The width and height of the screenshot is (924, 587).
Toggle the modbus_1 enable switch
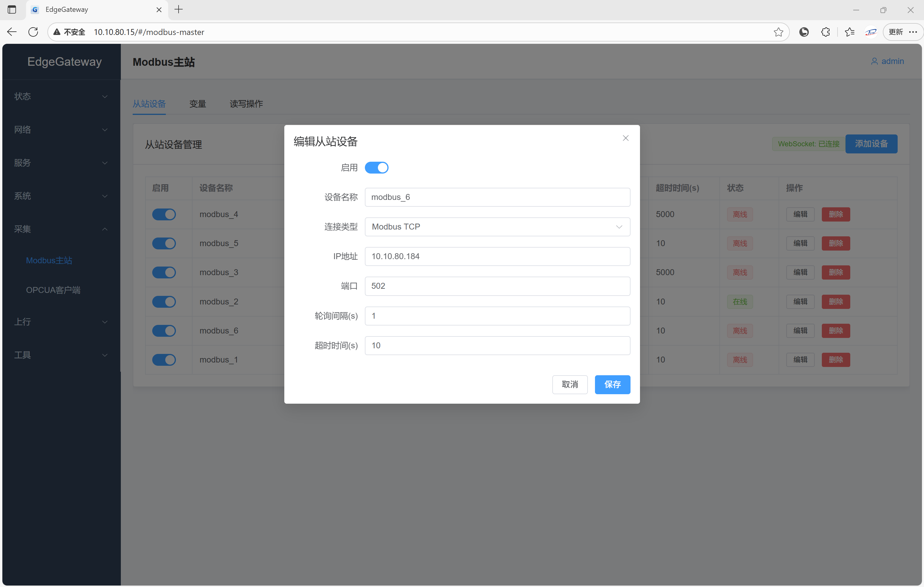pos(164,360)
